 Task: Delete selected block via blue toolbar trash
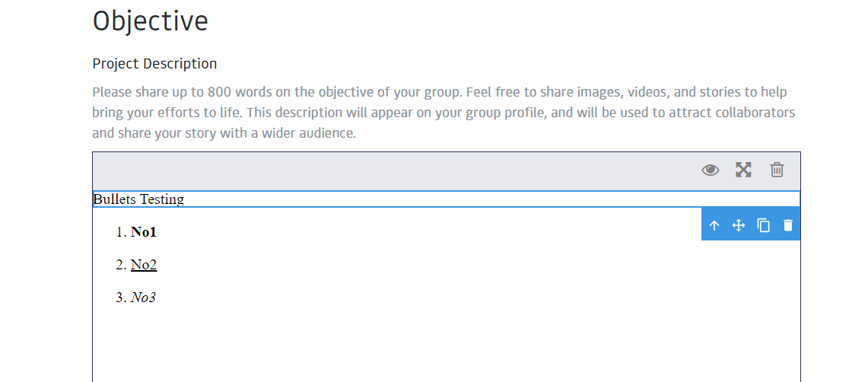tap(787, 225)
